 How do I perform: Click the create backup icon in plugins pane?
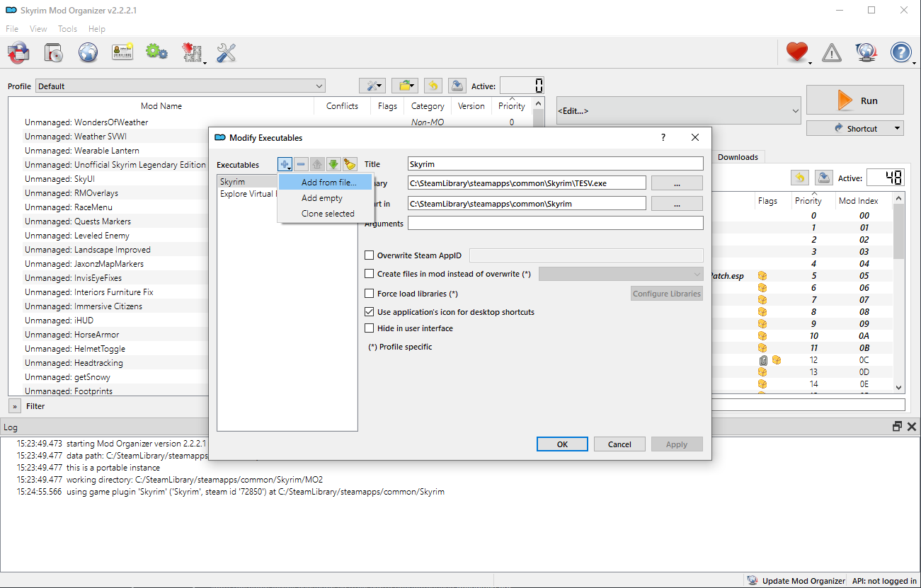click(x=823, y=178)
